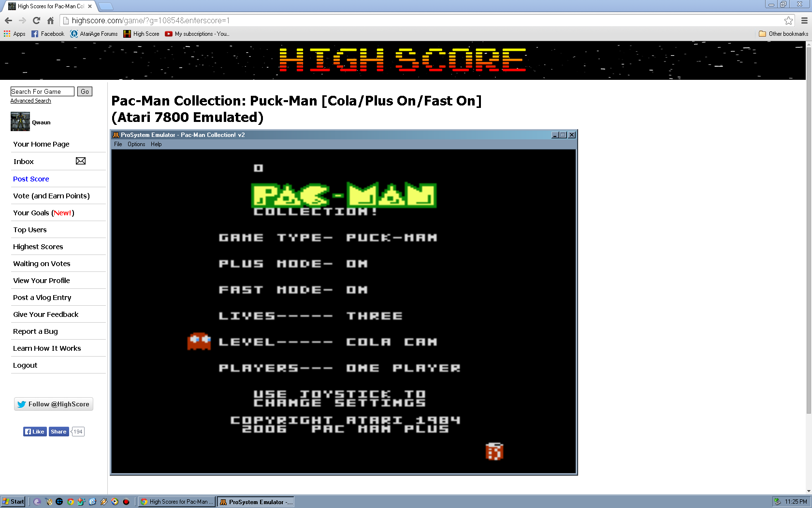Click the Apps grid shortcut
This screenshot has width=812, height=508.
[x=14, y=34]
